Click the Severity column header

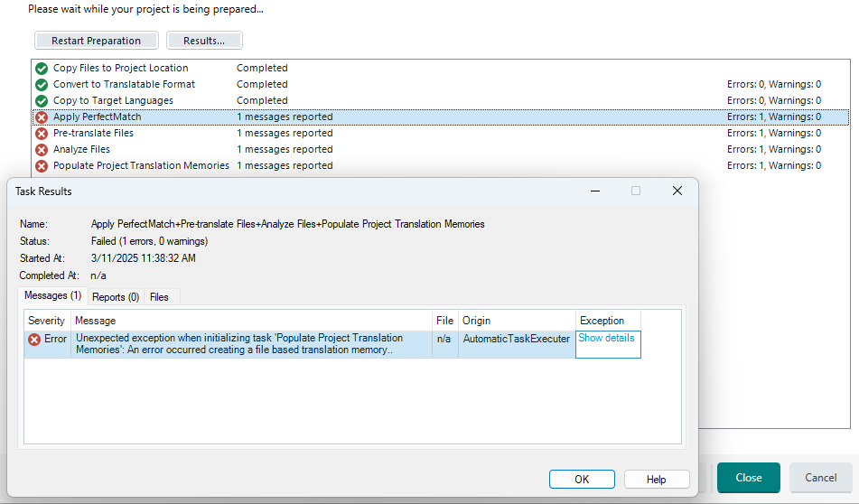point(47,321)
